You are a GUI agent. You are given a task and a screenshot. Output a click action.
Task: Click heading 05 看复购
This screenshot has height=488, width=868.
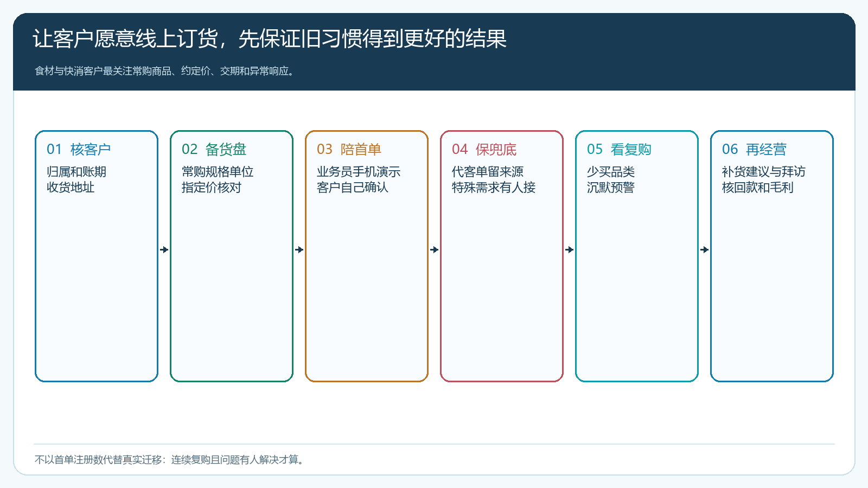tap(619, 149)
